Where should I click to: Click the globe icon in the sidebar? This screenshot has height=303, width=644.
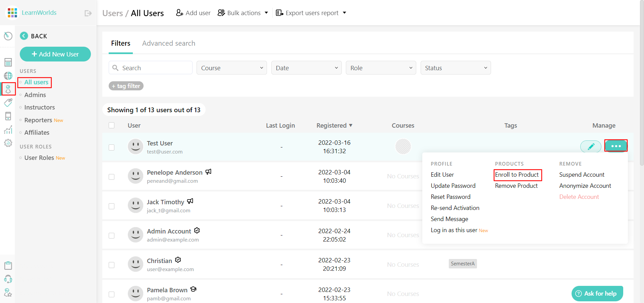click(x=8, y=76)
